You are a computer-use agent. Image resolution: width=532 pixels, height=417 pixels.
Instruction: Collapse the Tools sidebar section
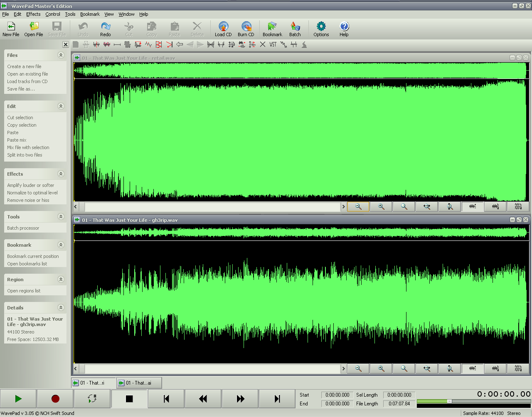click(61, 217)
